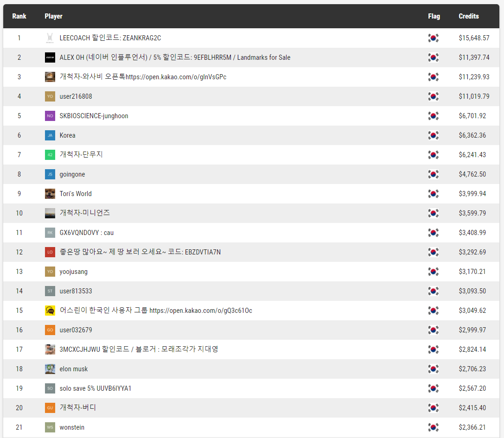Viewport: 504px width, 438px height.
Task: Select credits value $2,415.40
Action: point(472,408)
